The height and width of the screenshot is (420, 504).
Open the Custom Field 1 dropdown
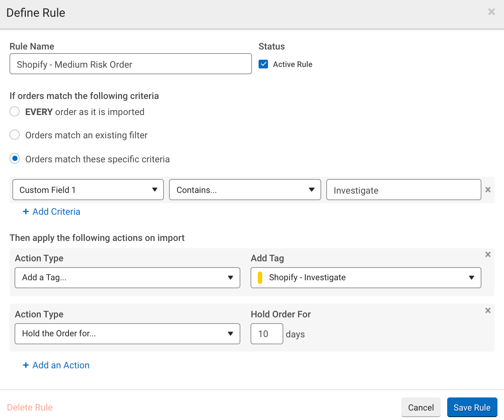tap(88, 190)
